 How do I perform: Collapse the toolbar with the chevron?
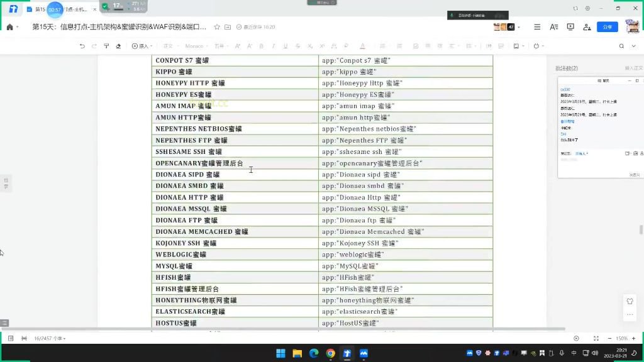[x=634, y=46]
